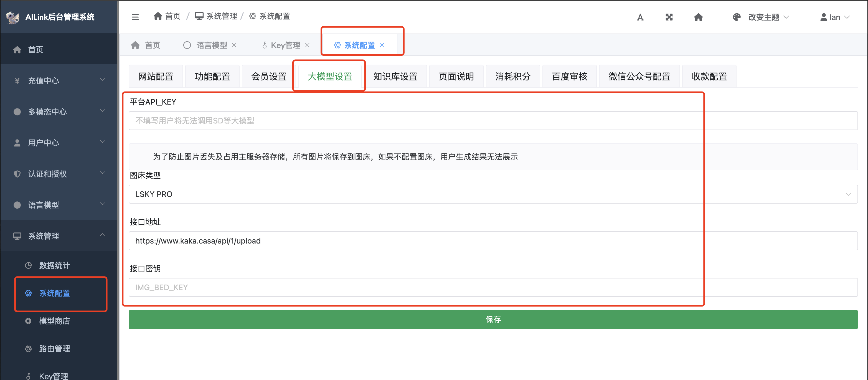Open the 语言模型 page tab
The width and height of the screenshot is (868, 380).
click(212, 45)
